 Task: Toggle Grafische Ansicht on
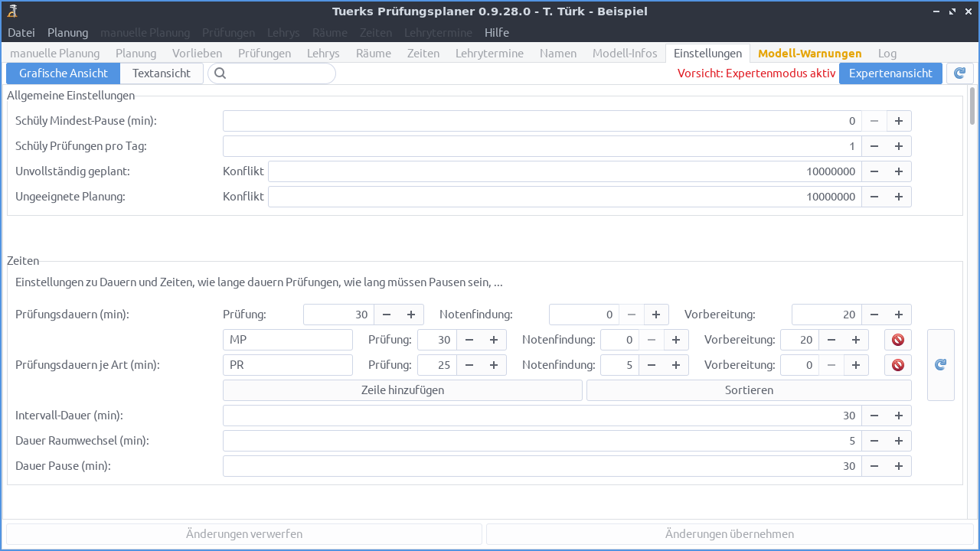tap(63, 73)
